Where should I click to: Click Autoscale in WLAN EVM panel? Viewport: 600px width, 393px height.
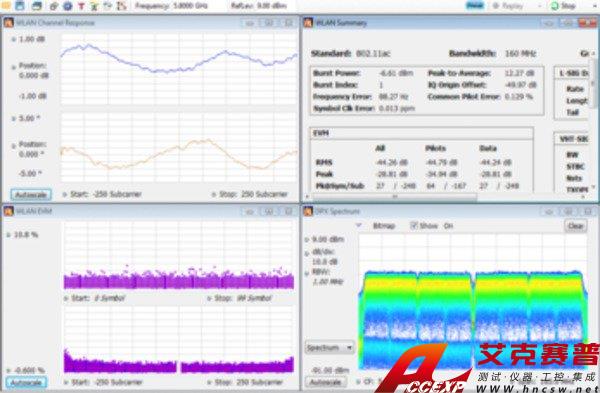tap(26, 382)
